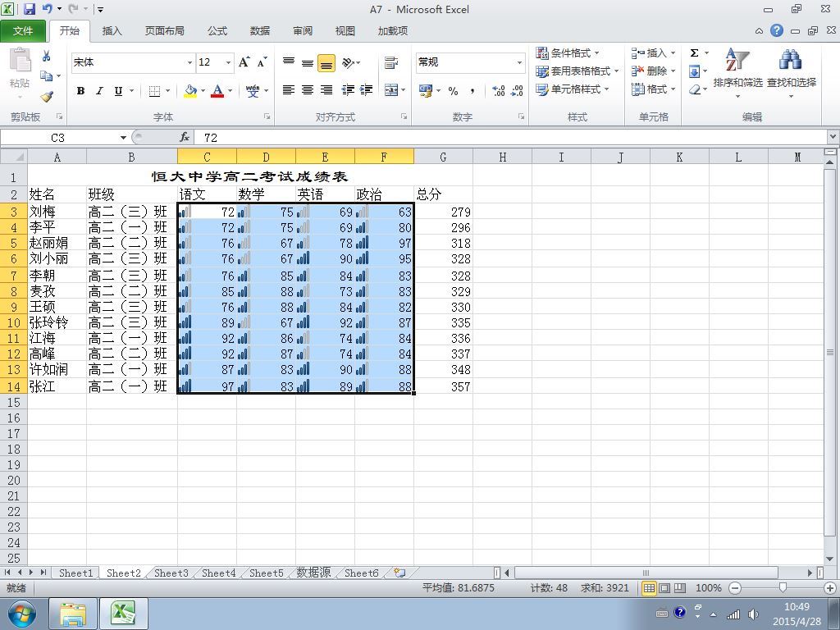This screenshot has height=630, width=840.
Task: Click the Insert Function fx icon
Action: pyautogui.click(x=185, y=137)
